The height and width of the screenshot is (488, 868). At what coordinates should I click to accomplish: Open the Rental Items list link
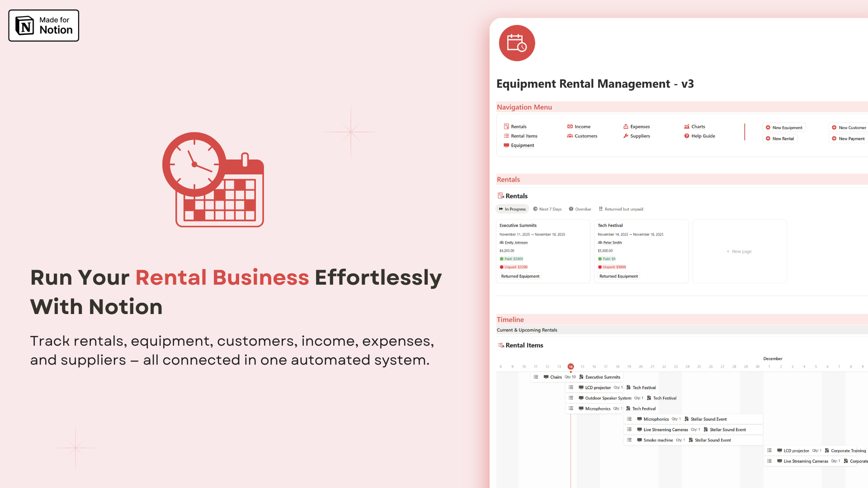524,136
